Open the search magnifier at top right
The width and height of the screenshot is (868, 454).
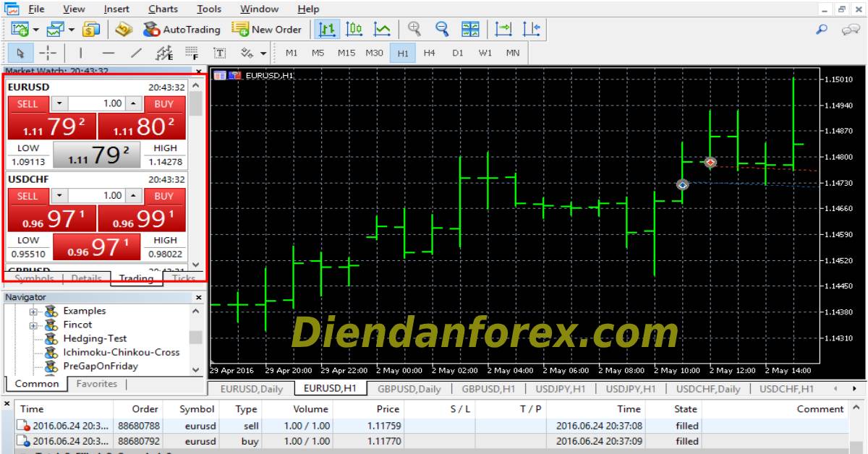pyautogui.click(x=822, y=30)
